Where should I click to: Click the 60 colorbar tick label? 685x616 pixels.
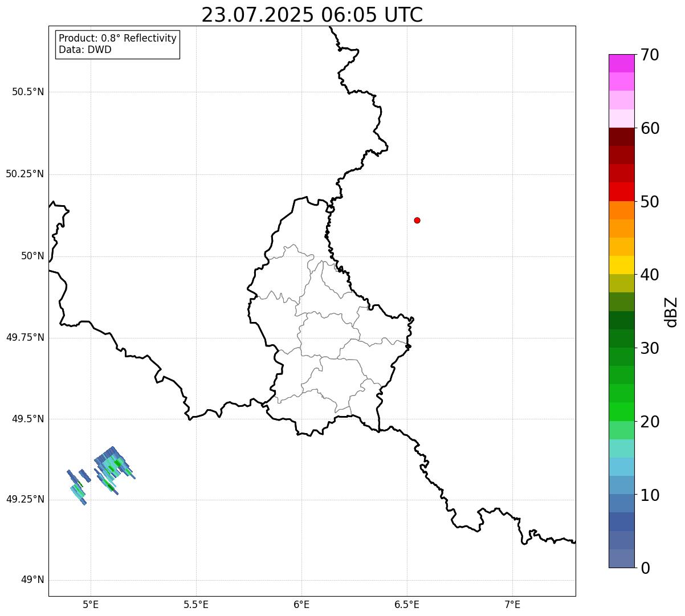click(x=650, y=128)
